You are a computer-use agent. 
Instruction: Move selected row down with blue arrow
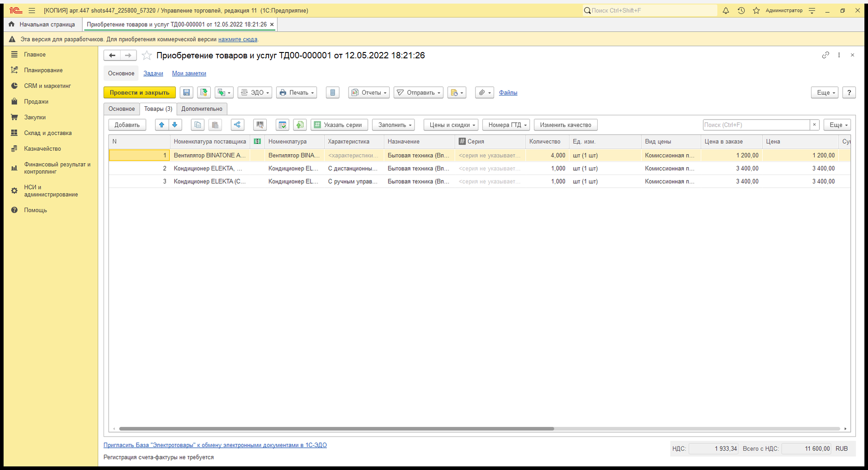click(175, 125)
